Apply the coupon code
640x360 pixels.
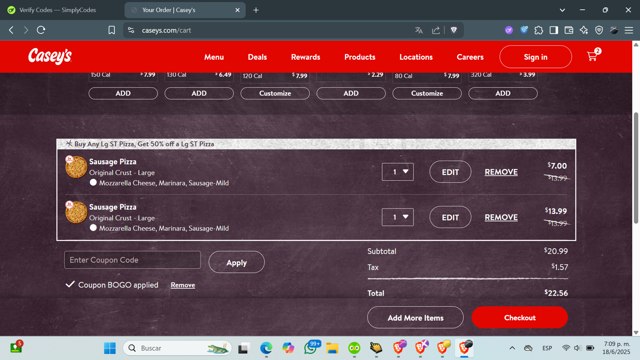(x=236, y=262)
